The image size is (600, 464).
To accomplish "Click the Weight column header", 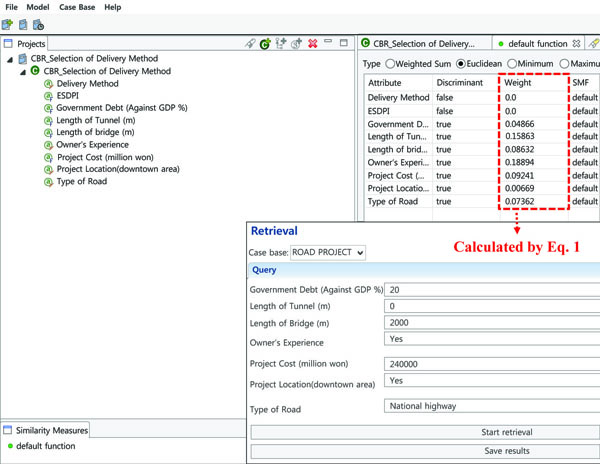I will 518,83.
